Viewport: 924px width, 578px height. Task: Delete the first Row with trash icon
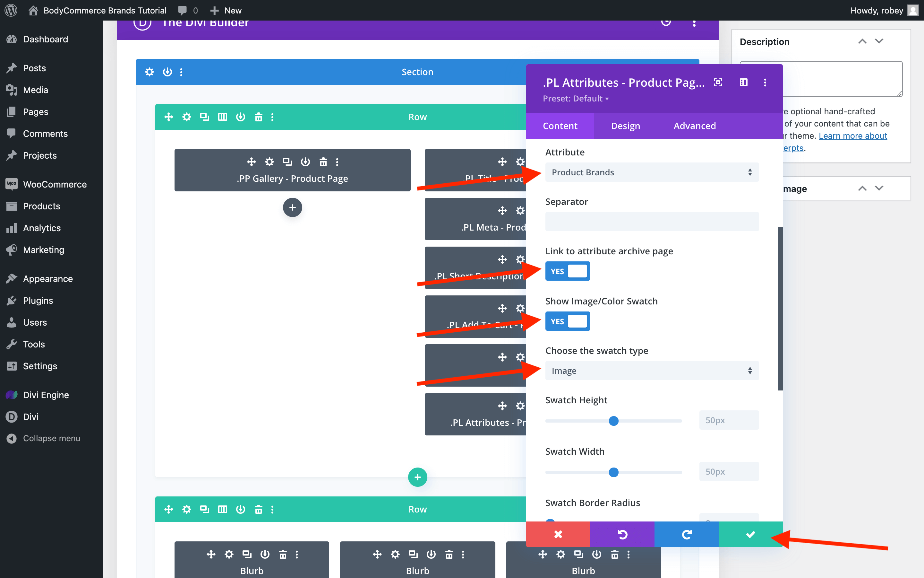[259, 117]
